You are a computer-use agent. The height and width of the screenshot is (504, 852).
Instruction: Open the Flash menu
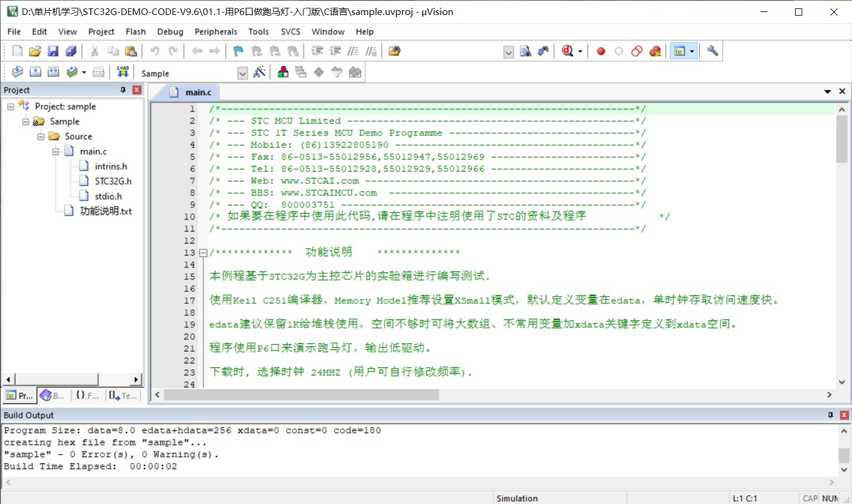tap(136, 32)
